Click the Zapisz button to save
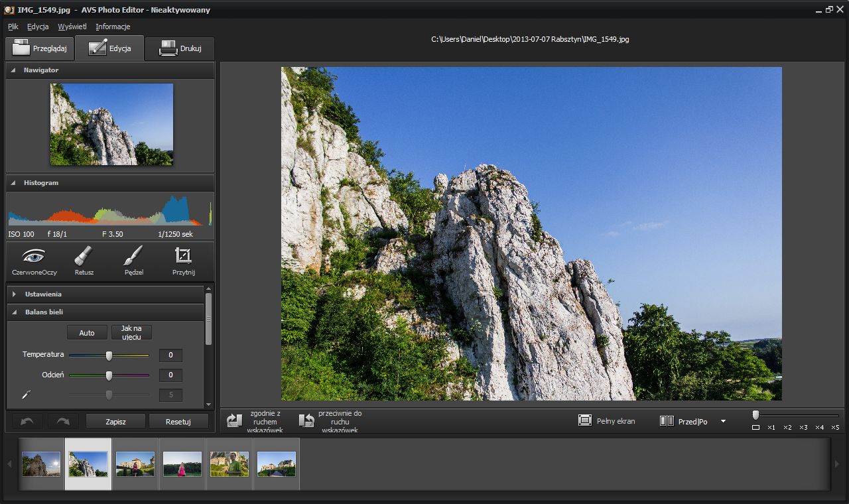The width and height of the screenshot is (849, 504). 115,420
